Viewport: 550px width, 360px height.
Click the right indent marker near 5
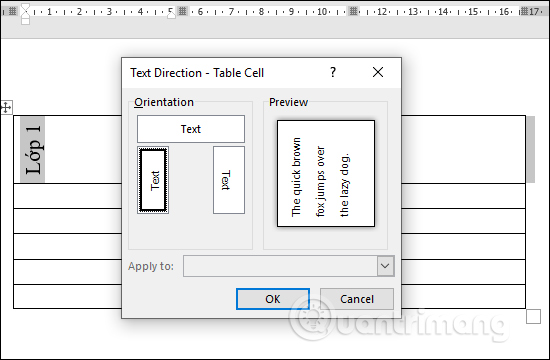point(171,15)
